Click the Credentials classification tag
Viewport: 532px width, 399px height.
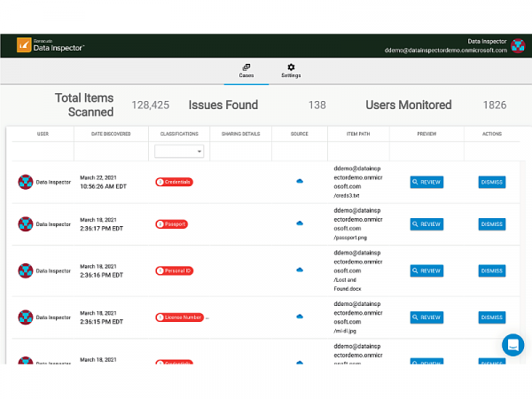(x=174, y=182)
